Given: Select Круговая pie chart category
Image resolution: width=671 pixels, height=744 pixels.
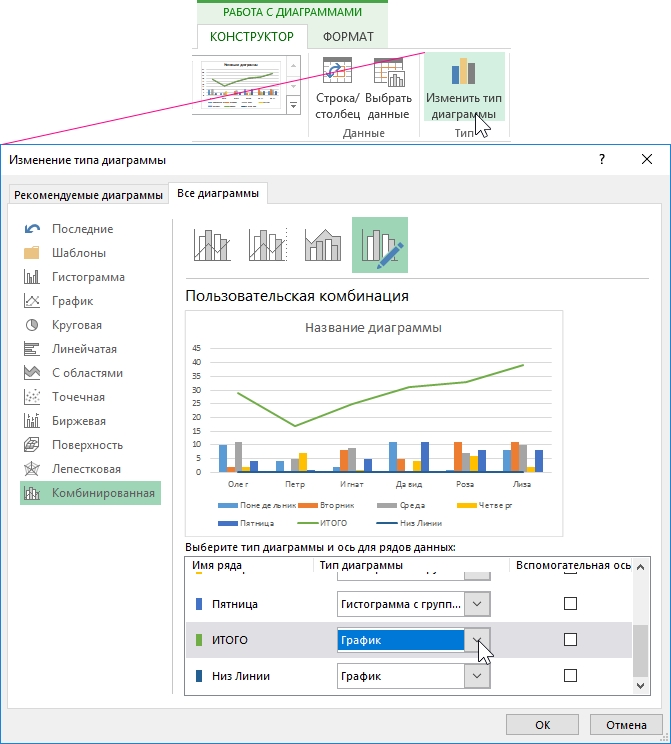Looking at the screenshot, I should (x=77, y=325).
